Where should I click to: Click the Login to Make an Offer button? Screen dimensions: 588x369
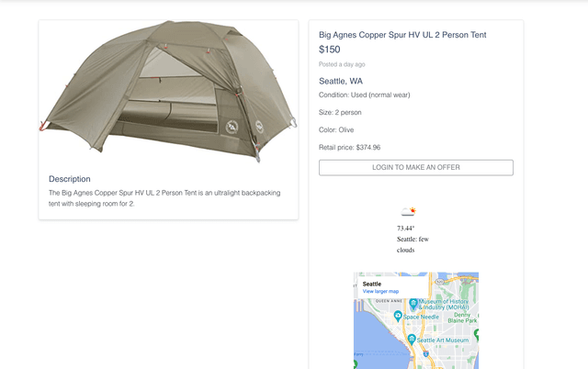pos(415,167)
